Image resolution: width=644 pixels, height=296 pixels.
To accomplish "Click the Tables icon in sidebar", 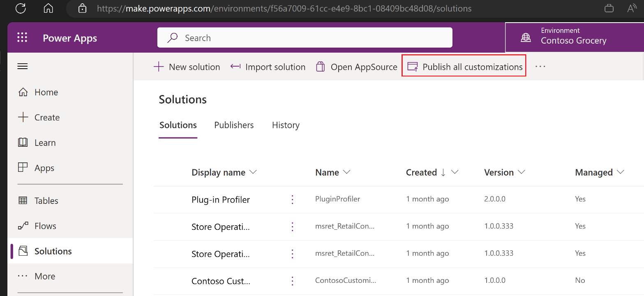I will click(23, 201).
